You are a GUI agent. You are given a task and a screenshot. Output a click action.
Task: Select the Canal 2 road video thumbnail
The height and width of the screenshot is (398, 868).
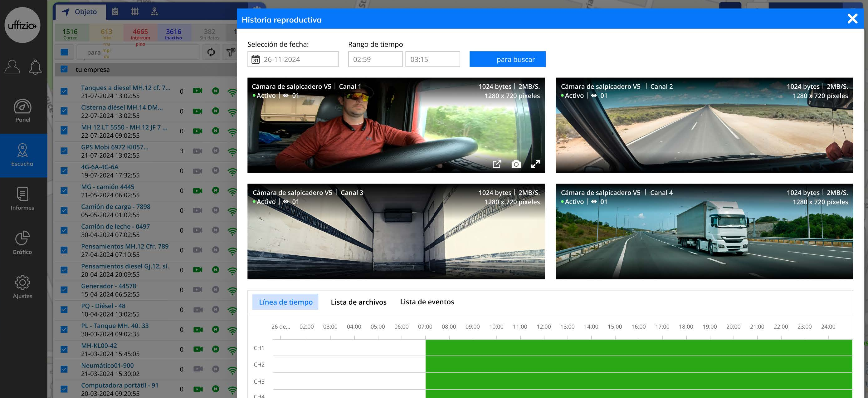(704, 125)
